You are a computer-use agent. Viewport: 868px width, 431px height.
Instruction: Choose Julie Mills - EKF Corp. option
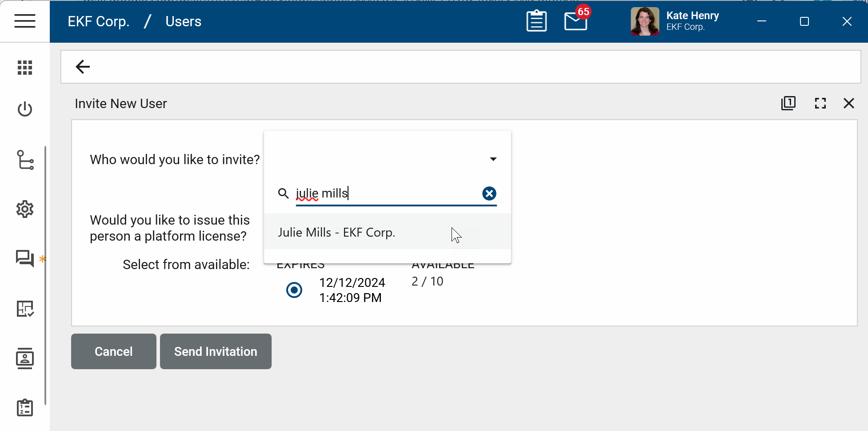coord(336,232)
